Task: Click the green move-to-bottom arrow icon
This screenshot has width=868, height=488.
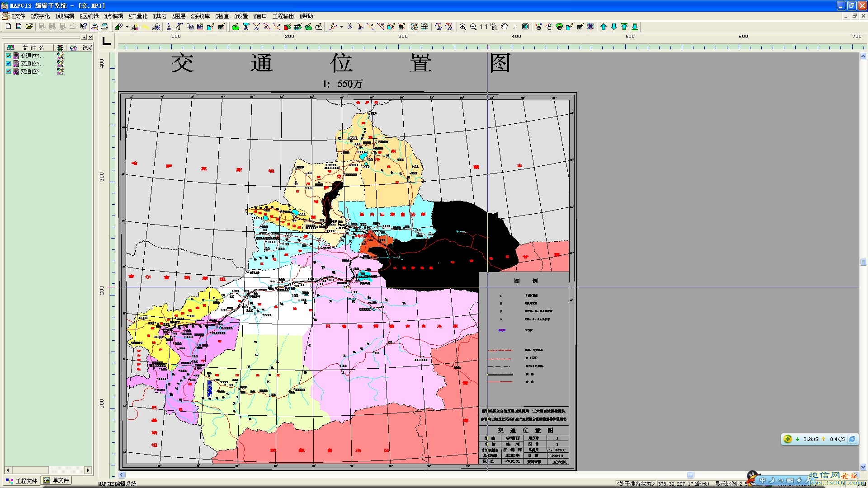Action: point(635,27)
